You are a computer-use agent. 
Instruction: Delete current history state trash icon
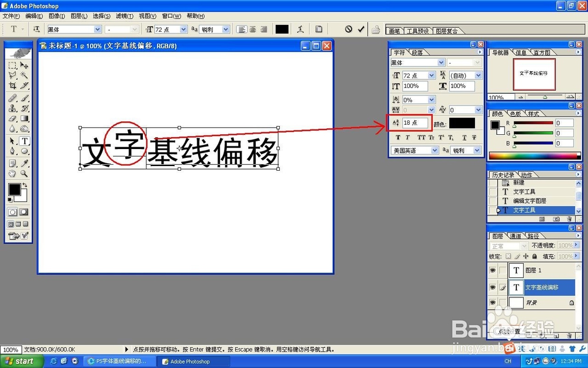click(569, 219)
